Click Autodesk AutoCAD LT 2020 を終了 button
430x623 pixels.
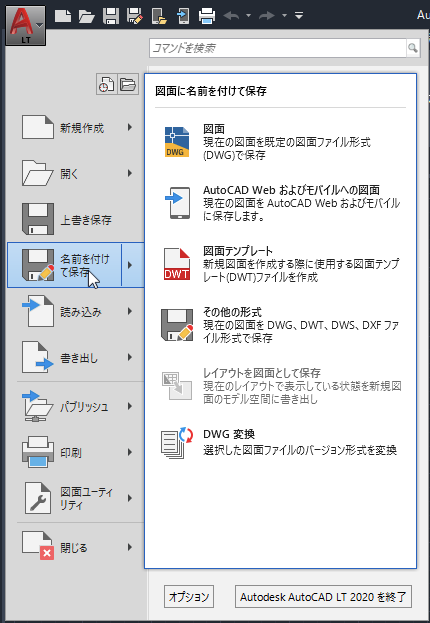tap(323, 596)
